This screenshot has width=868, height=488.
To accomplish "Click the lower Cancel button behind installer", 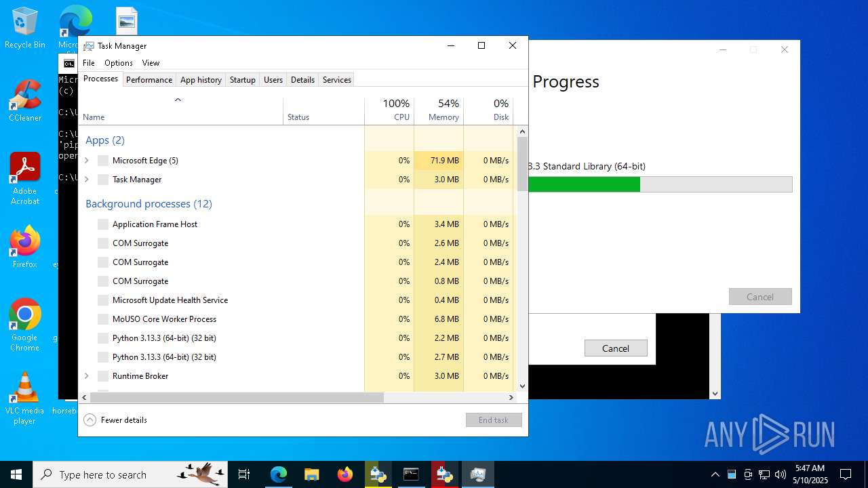I will pyautogui.click(x=616, y=348).
